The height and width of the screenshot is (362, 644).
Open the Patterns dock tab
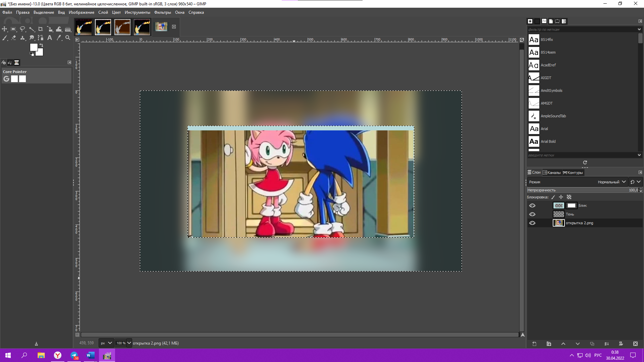537,21
